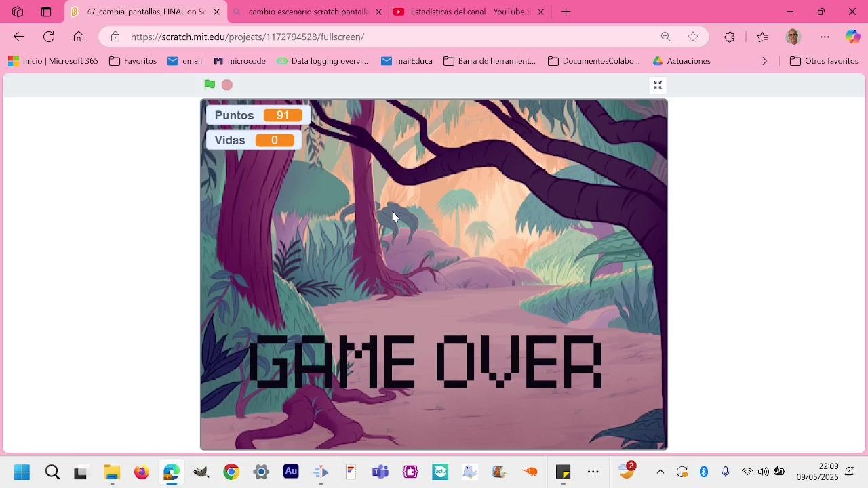Open the microcode bookmark
The height and width of the screenshot is (488, 868).
(239, 61)
